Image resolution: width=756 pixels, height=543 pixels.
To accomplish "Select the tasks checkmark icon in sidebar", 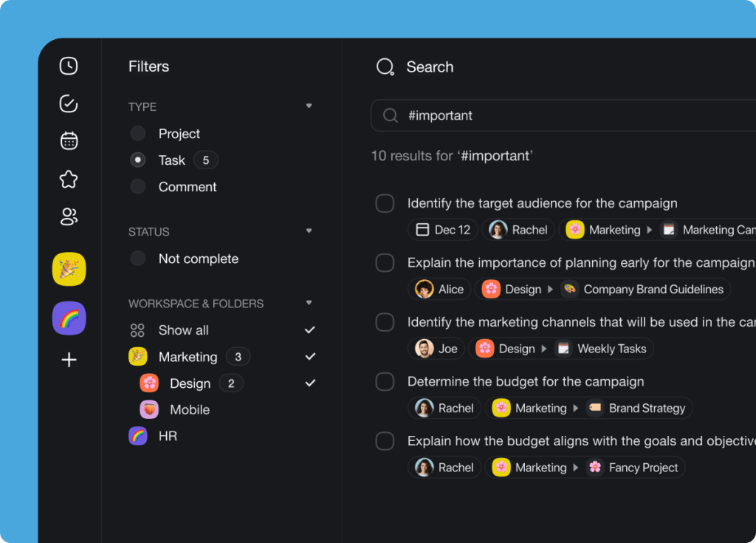I will tap(68, 104).
